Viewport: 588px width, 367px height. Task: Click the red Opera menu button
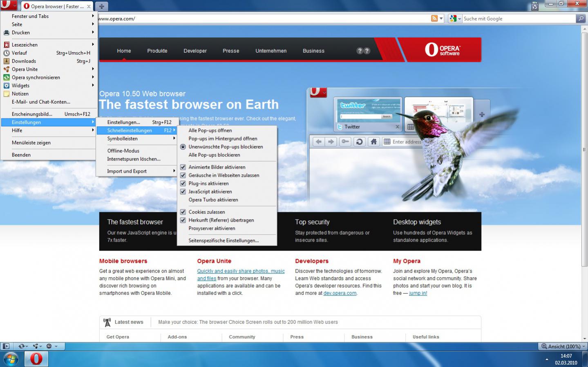[9, 6]
